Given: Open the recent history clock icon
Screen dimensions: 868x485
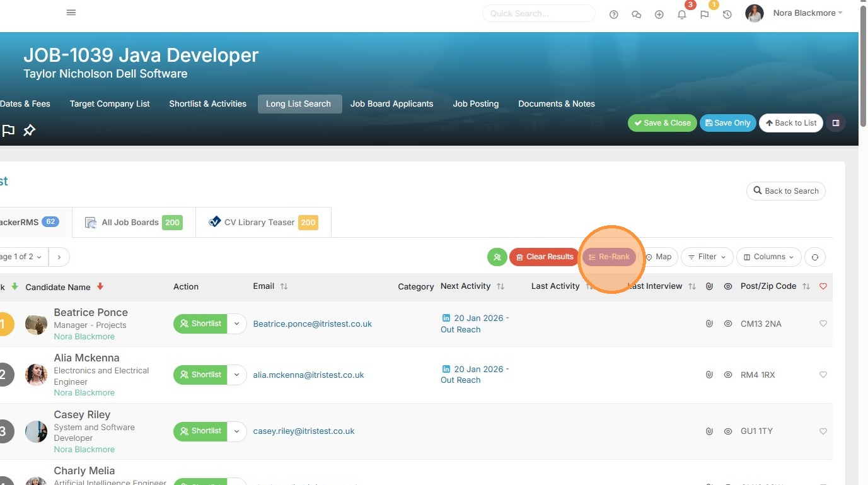Looking at the screenshot, I should 727,15.
